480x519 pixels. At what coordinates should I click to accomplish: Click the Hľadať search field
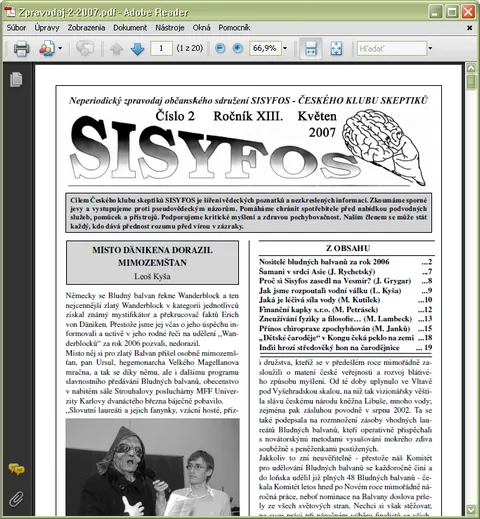[x=392, y=49]
